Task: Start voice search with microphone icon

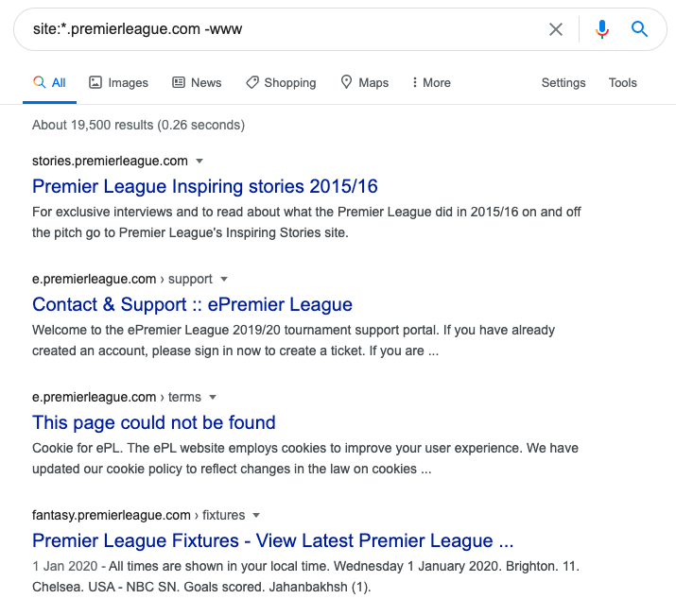Action: (x=602, y=29)
